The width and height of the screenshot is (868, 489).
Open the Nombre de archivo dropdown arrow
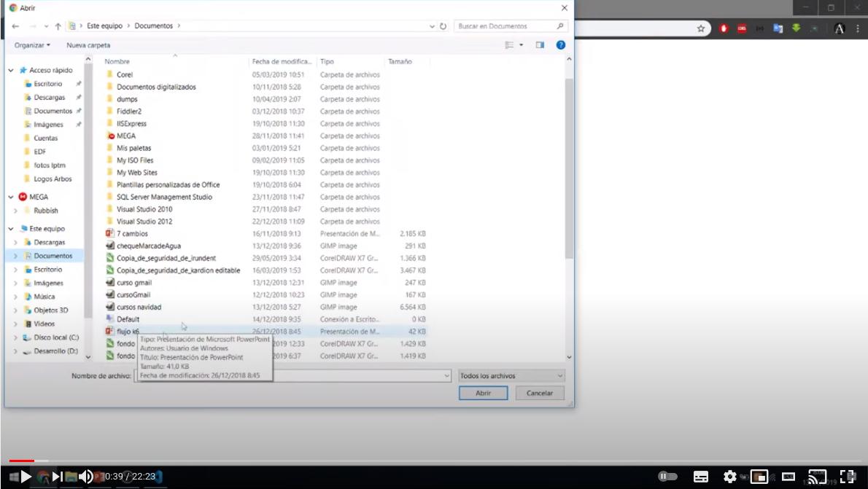pos(446,375)
